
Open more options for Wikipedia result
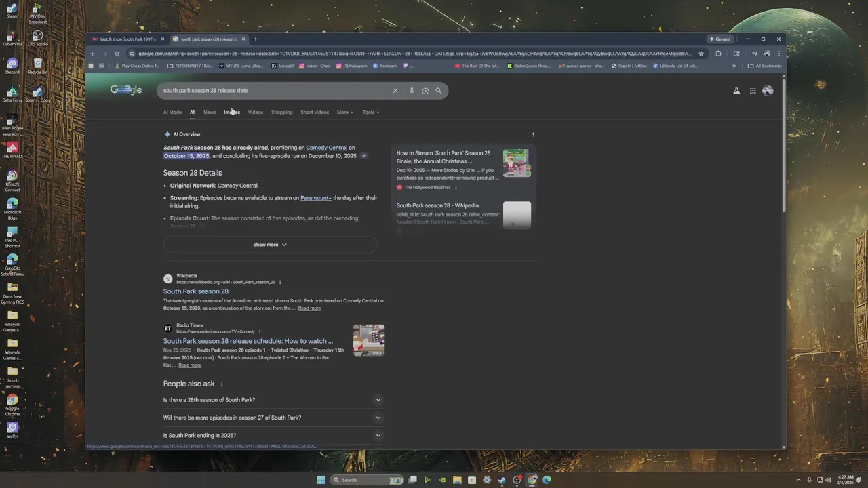click(x=280, y=282)
